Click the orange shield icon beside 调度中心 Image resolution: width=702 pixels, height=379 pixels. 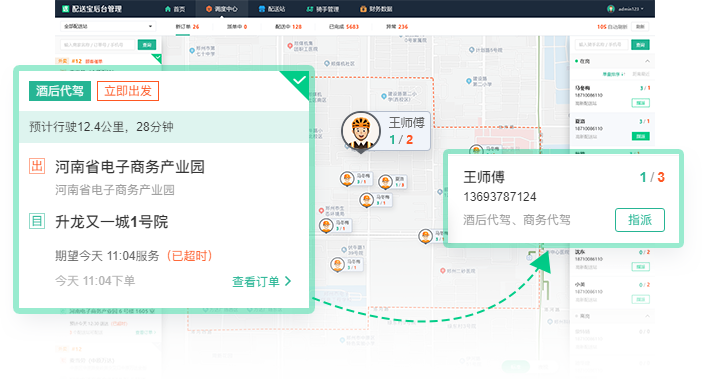pyautogui.click(x=209, y=9)
